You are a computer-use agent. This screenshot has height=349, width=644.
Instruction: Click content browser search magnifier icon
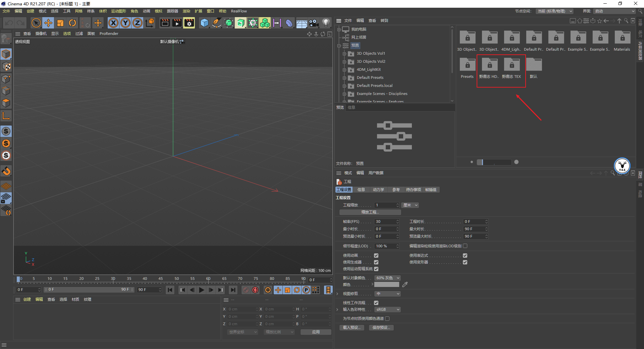(x=626, y=21)
